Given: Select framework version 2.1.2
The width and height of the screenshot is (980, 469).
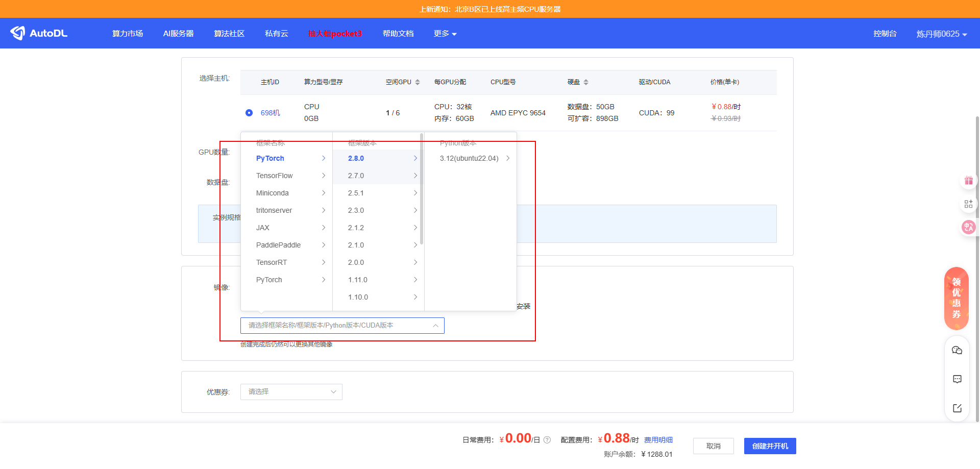Looking at the screenshot, I should pyautogui.click(x=378, y=228).
